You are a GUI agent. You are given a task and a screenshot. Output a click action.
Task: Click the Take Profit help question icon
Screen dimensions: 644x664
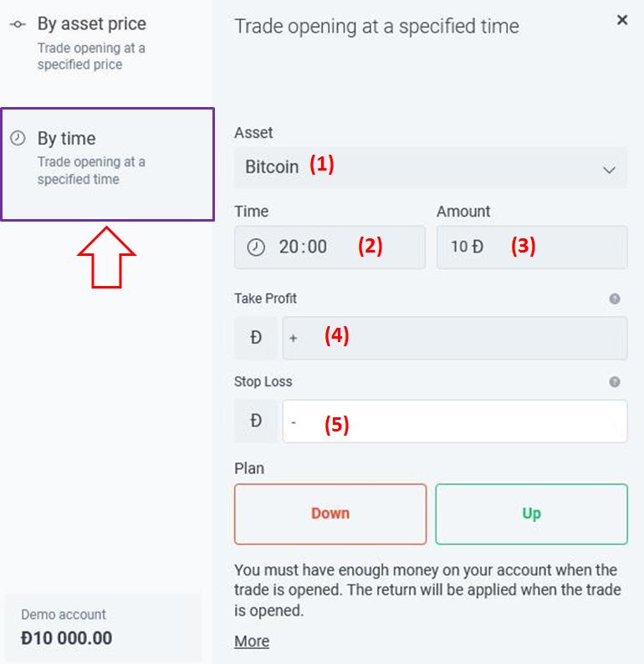(x=615, y=299)
